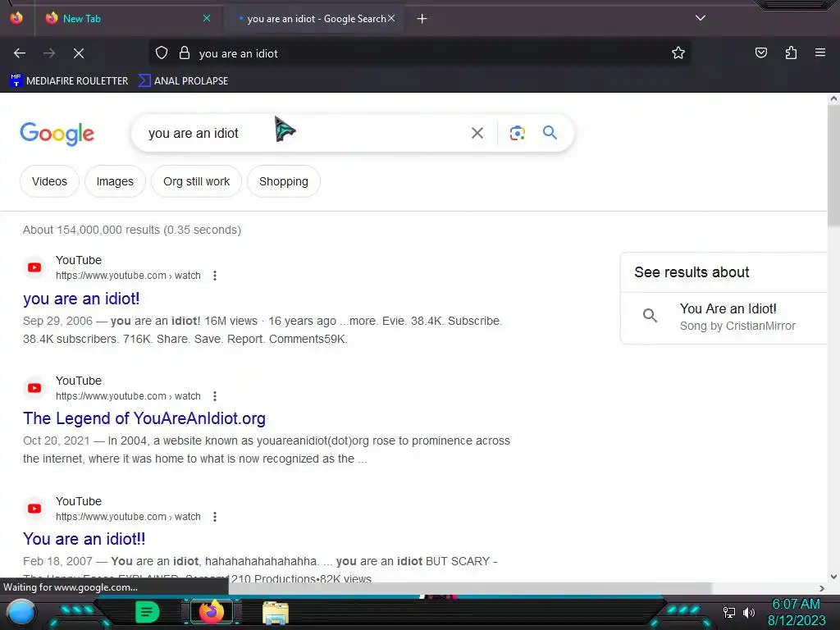This screenshot has height=630, width=840.
Task: Click YouTube favicon of 'You are an idiot!!' result
Action: click(x=34, y=509)
